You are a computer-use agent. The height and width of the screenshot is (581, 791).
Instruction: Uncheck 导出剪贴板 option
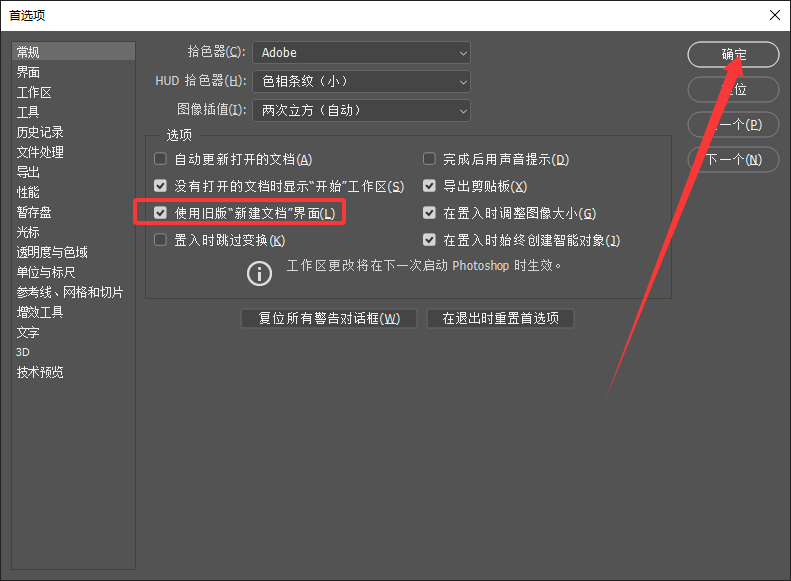pos(429,186)
